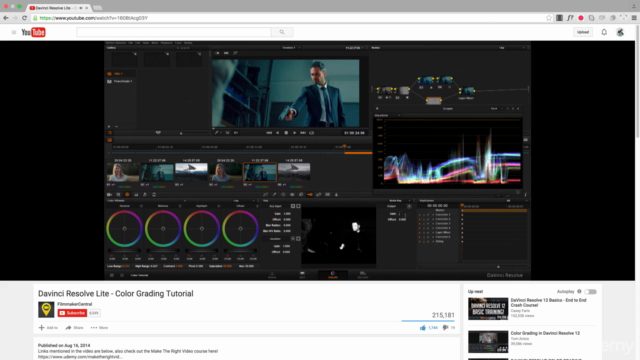The image size is (640, 360).
Task: Select the Davinci Resolve Lite browser tab
Action: point(58,8)
